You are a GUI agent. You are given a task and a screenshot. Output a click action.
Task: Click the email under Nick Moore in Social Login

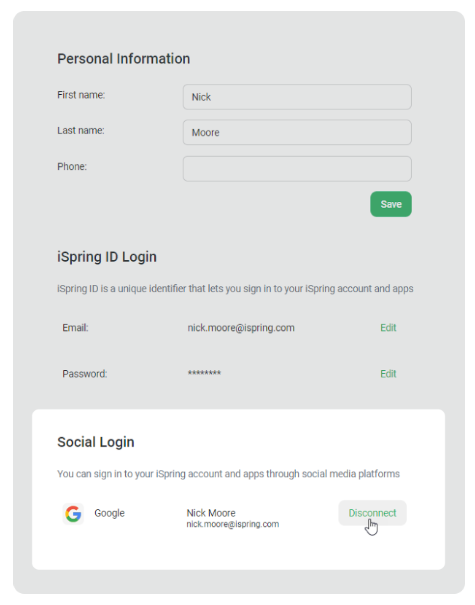(233, 524)
